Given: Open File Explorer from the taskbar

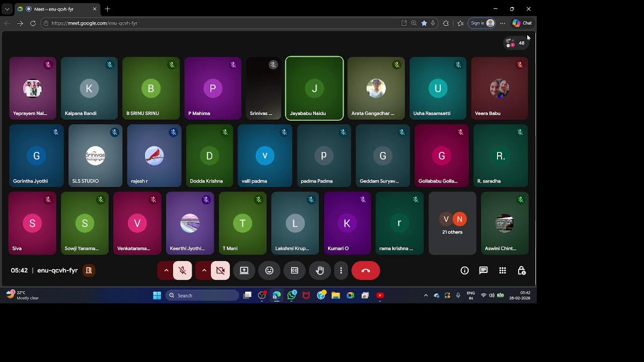Looking at the screenshot, I should tap(336, 296).
